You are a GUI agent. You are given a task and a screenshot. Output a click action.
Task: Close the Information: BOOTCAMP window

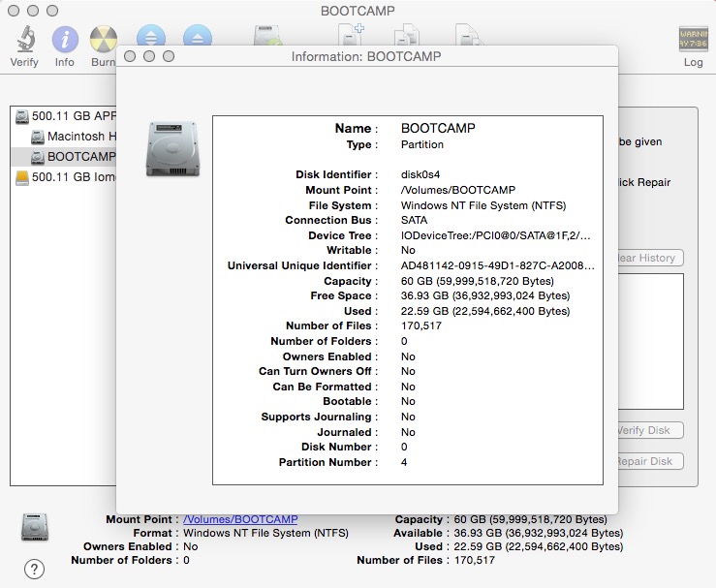[130, 56]
